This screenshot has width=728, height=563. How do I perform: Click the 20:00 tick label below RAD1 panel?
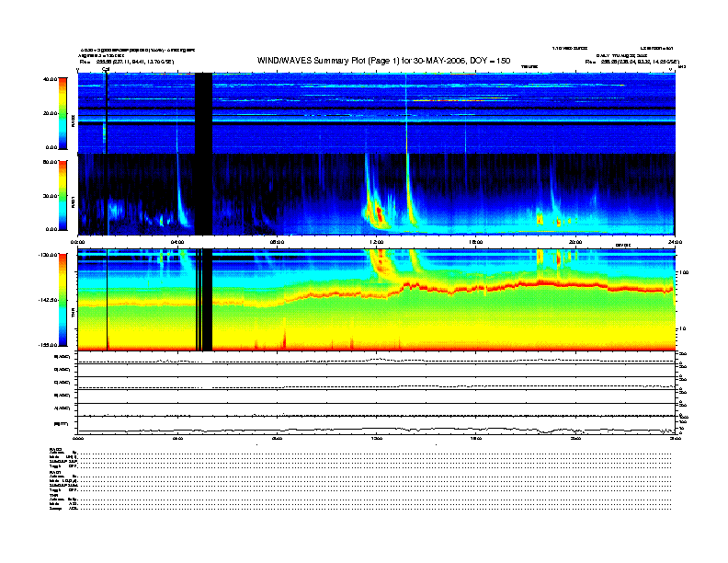click(x=575, y=242)
